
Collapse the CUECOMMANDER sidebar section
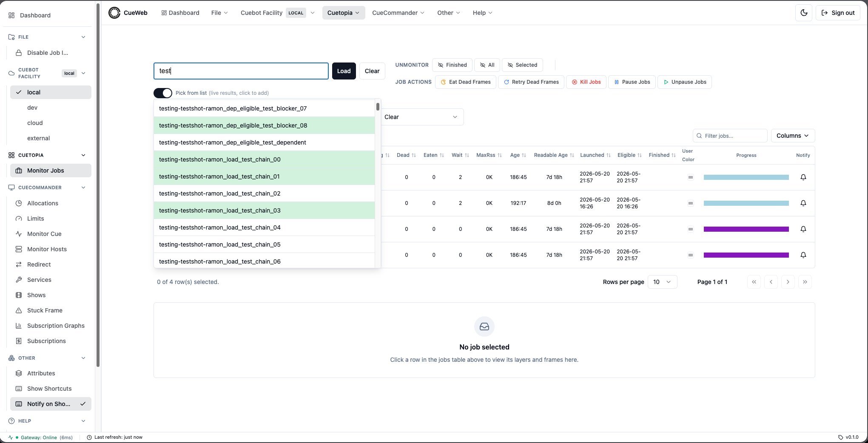83,187
